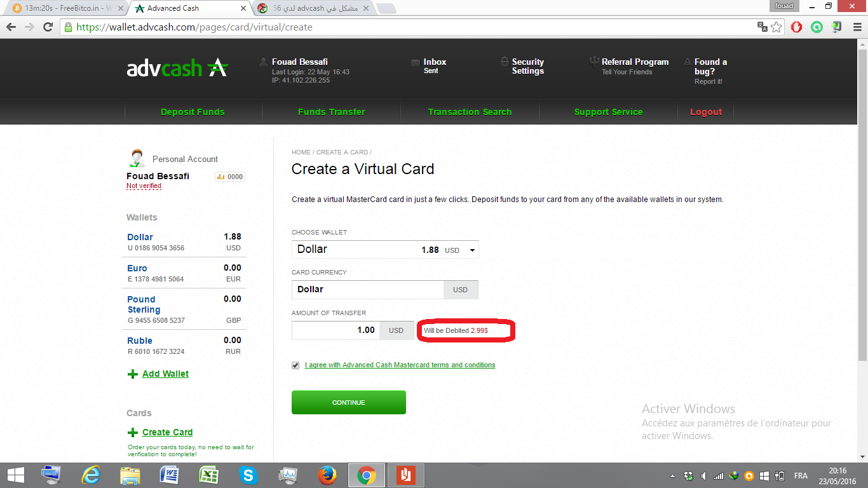Viewport: 868px width, 488px height.
Task: Click the Card Currency Dollar field
Action: 367,290
